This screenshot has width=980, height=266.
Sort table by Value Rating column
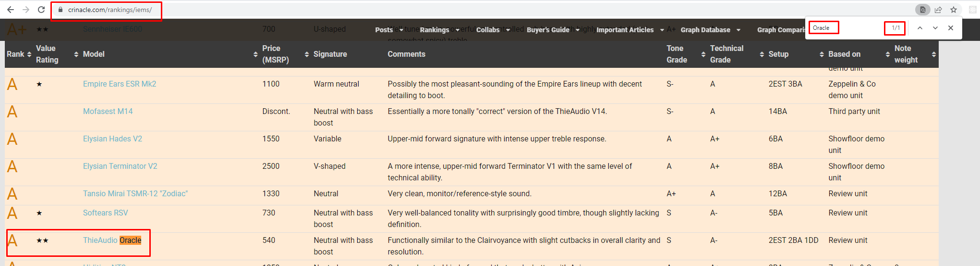pyautogui.click(x=57, y=54)
